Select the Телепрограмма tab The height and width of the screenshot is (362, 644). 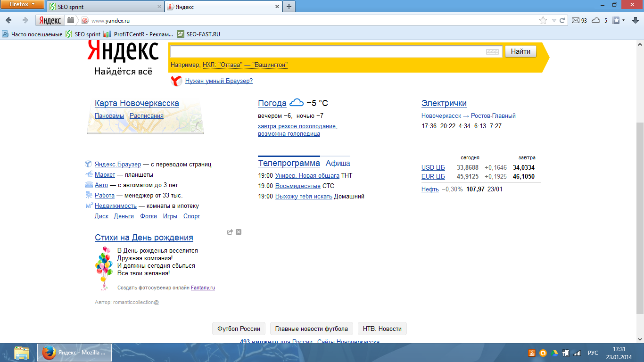pos(289,163)
